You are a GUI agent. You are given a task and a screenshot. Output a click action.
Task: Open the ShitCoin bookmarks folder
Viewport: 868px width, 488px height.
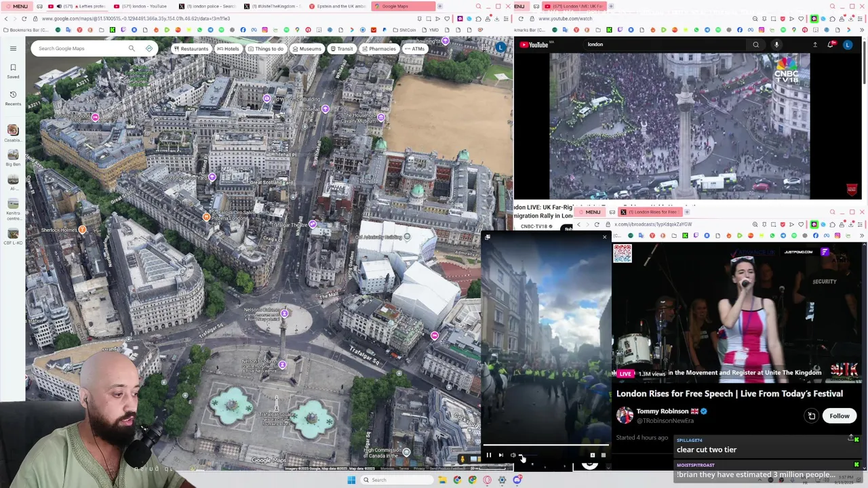(x=406, y=30)
